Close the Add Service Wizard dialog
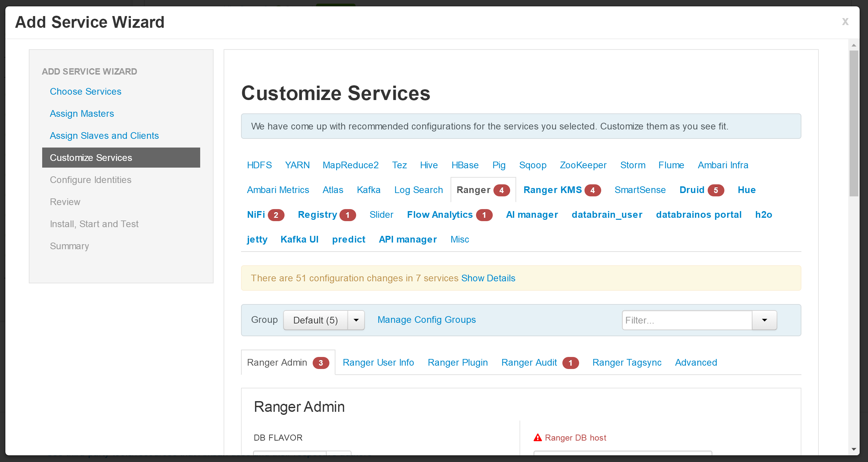 point(845,21)
